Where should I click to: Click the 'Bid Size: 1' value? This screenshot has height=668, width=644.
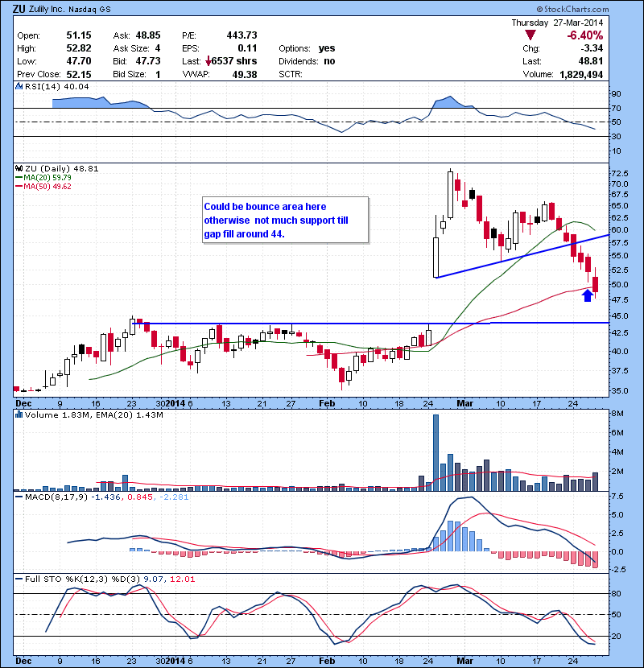coord(158,74)
